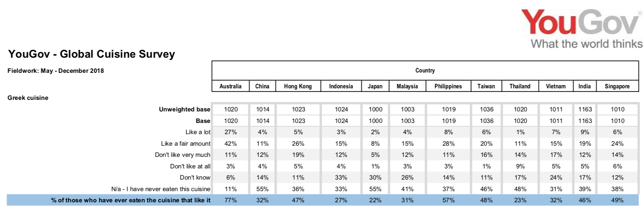
Task: Select the Philippines 57% cell in highlighted row
Action: 448,200
